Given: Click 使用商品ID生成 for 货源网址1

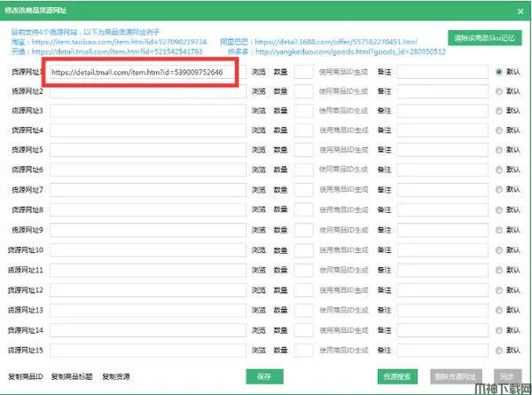Looking at the screenshot, I should 344,71.
